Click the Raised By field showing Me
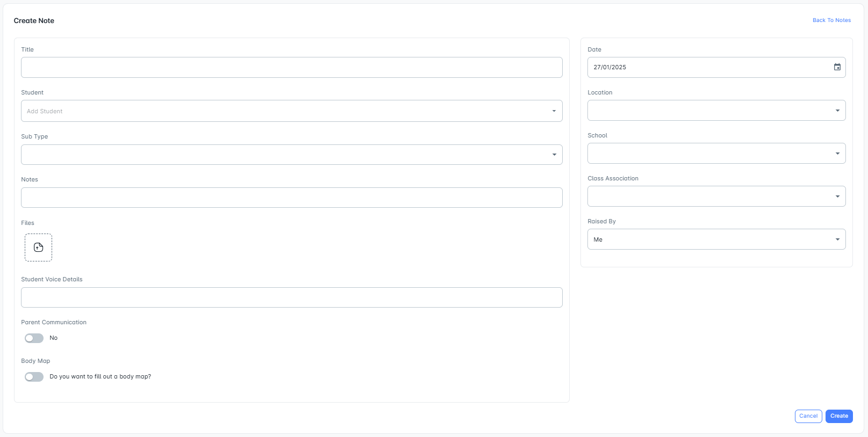The image size is (868, 437). [716, 239]
